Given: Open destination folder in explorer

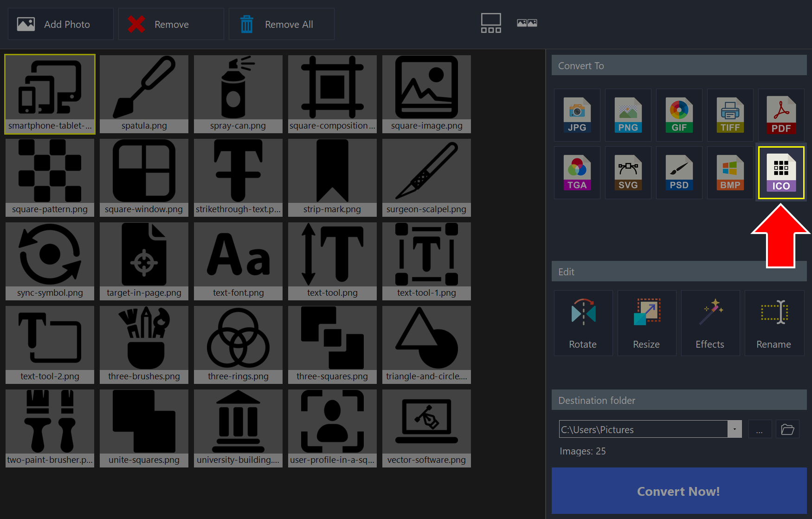Looking at the screenshot, I should [x=787, y=429].
